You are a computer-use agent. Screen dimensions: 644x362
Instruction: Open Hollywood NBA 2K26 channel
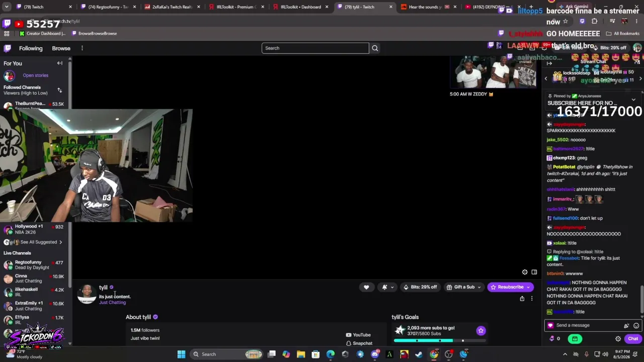pos(34,229)
